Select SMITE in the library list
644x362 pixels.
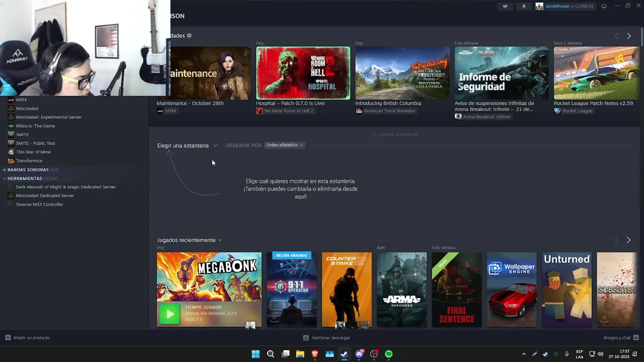pyautogui.click(x=22, y=135)
